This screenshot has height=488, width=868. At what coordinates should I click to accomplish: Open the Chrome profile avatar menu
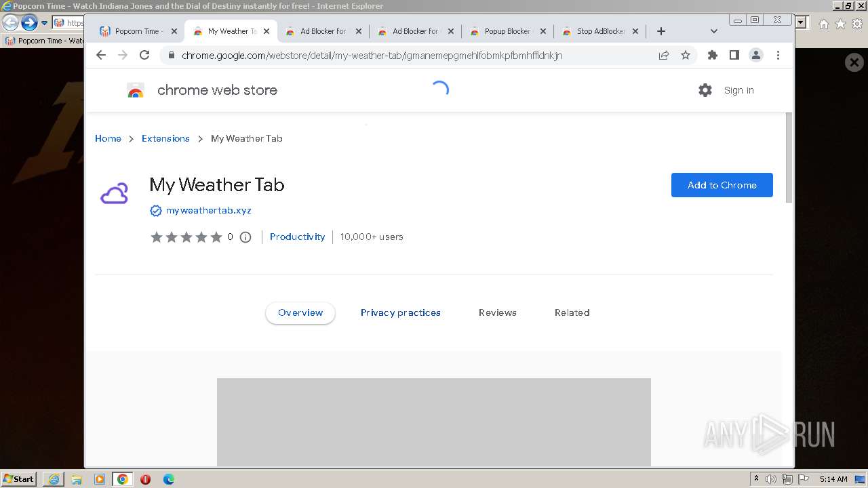point(756,55)
